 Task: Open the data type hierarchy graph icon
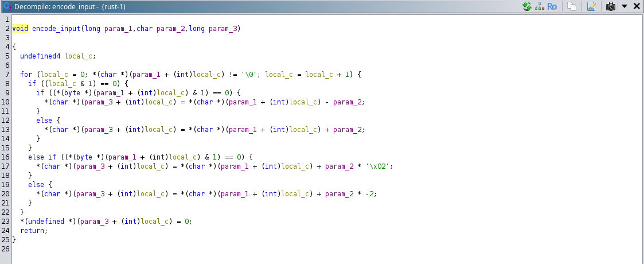pyautogui.click(x=539, y=6)
